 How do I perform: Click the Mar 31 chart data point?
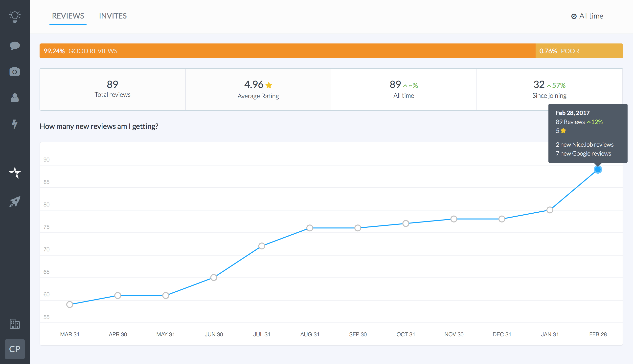point(69,304)
